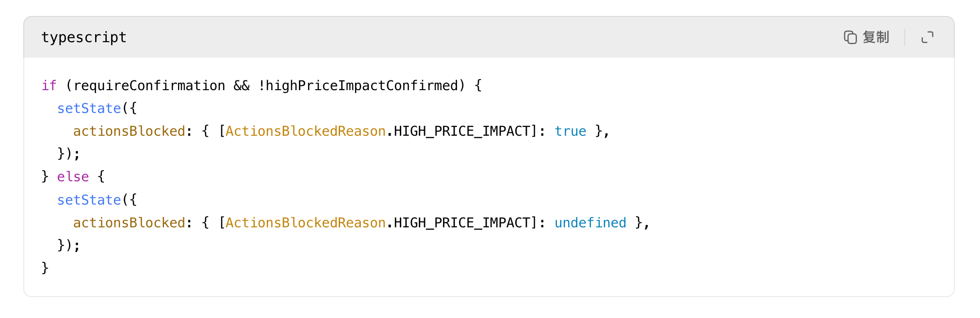Click the 'true' value in code
980x318 pixels.
click(571, 131)
